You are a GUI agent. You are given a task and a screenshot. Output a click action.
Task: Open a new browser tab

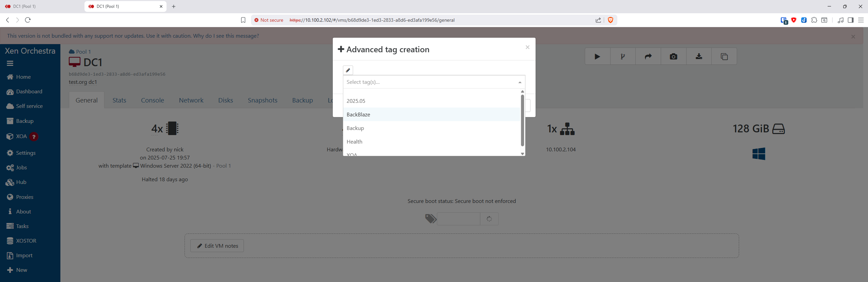coord(174,6)
